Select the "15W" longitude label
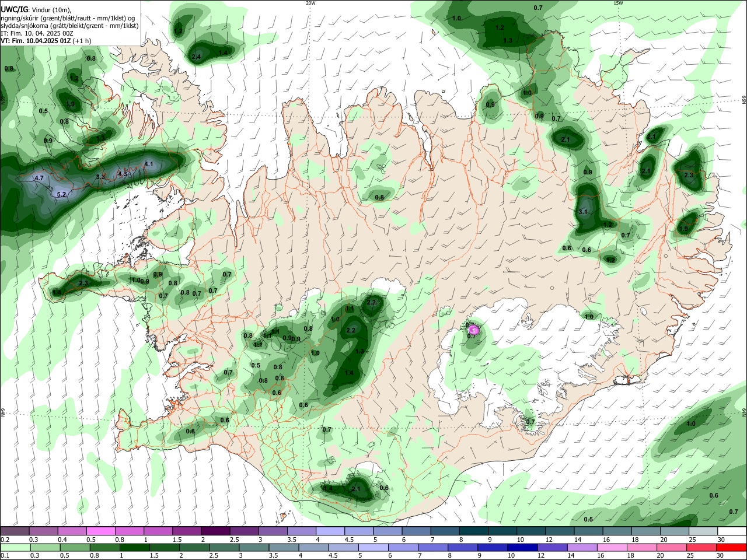 618,3
